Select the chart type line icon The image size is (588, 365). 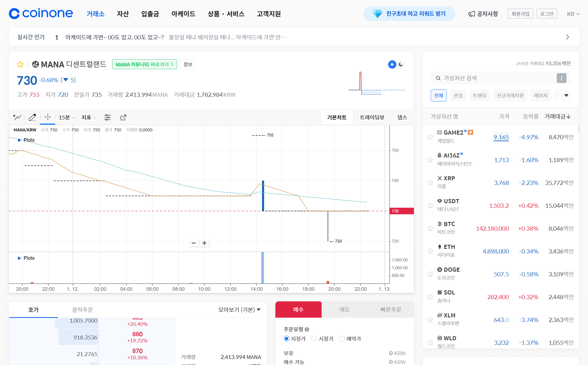coord(17,117)
